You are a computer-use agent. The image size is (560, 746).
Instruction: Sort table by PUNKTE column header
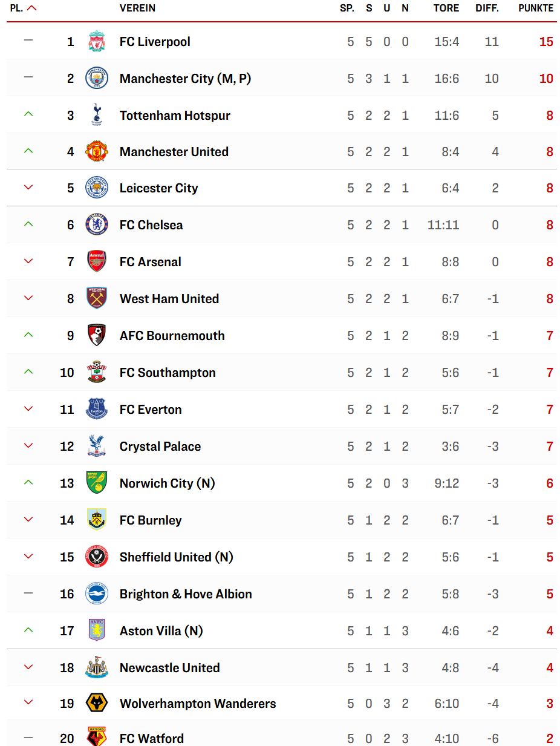(536, 8)
